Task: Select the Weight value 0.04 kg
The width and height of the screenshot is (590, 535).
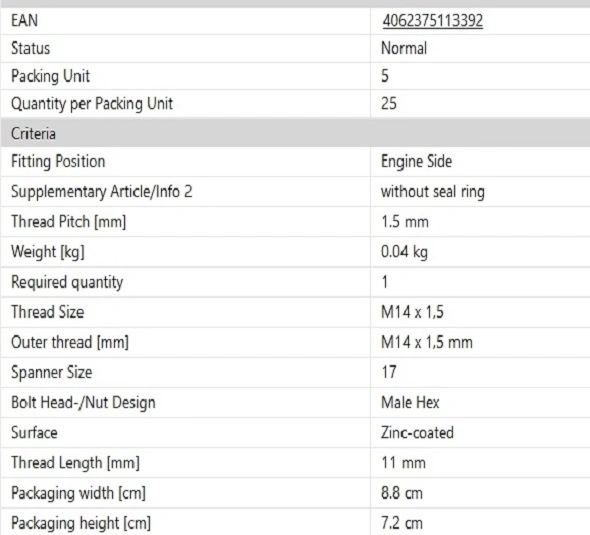Action: pyautogui.click(x=404, y=252)
